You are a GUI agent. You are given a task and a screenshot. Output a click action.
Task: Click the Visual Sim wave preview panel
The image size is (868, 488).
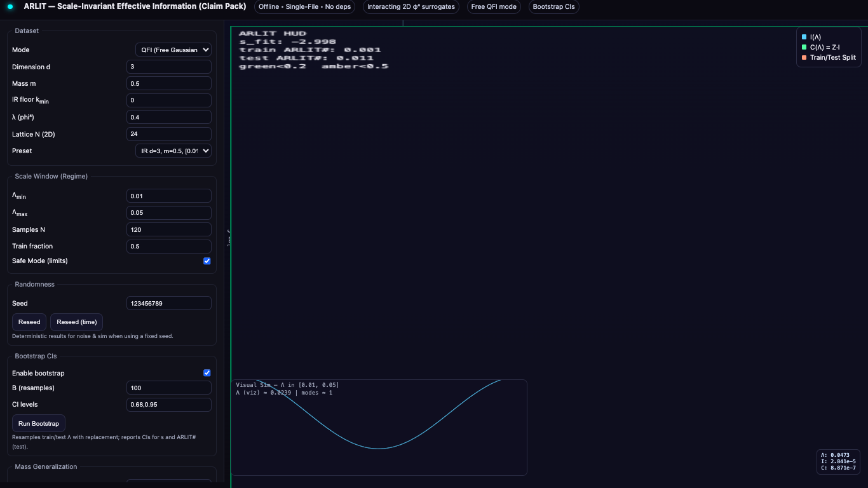click(x=379, y=427)
